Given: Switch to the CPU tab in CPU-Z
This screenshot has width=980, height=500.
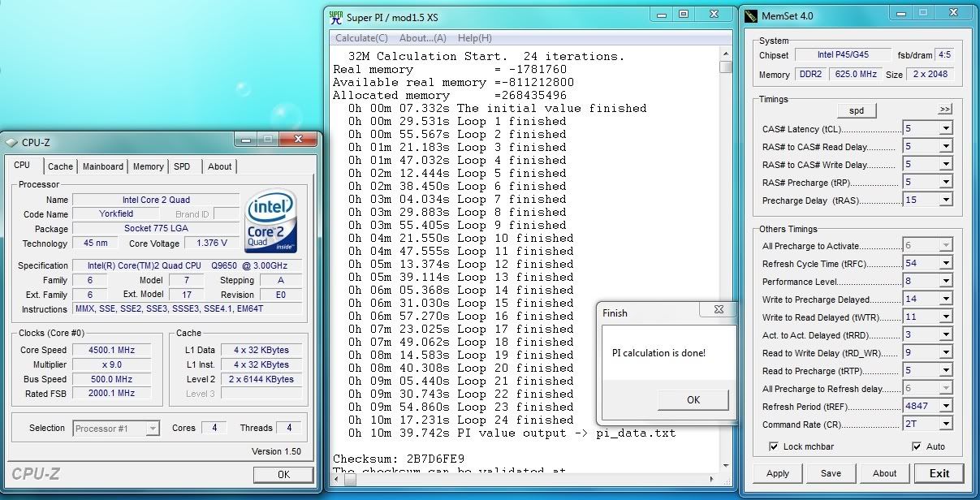Looking at the screenshot, I should [22, 166].
